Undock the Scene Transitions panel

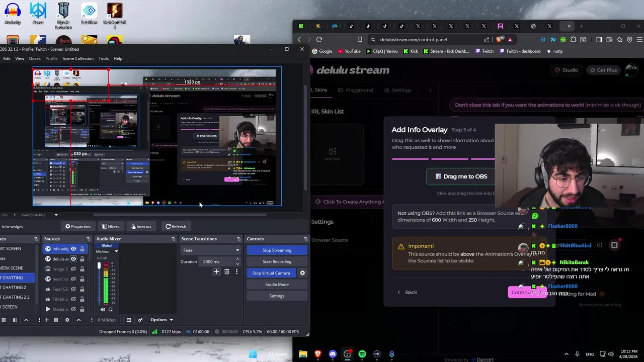click(238, 239)
